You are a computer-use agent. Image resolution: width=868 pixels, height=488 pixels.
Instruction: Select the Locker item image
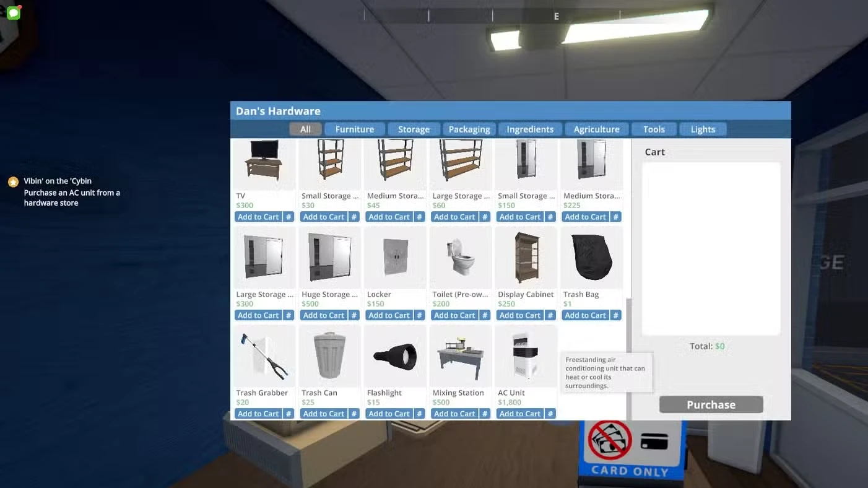pyautogui.click(x=396, y=257)
